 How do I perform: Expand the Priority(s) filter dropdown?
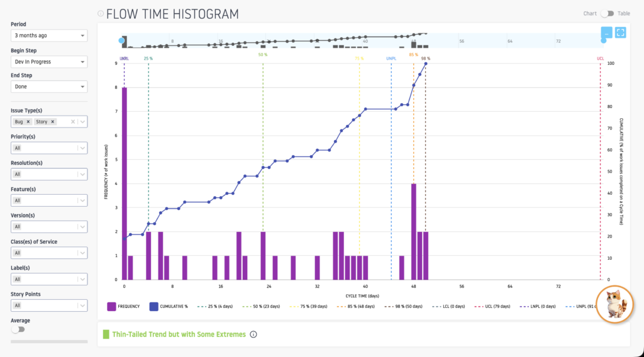click(49, 148)
